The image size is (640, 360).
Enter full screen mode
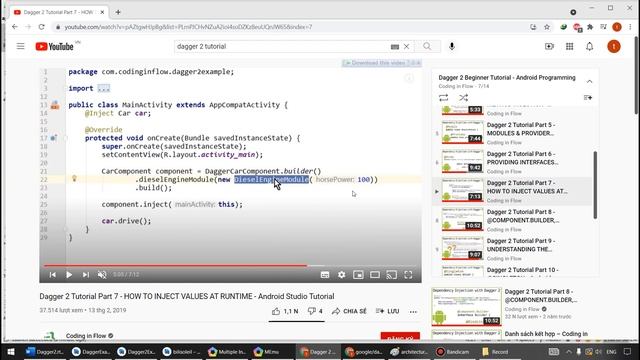[408, 275]
